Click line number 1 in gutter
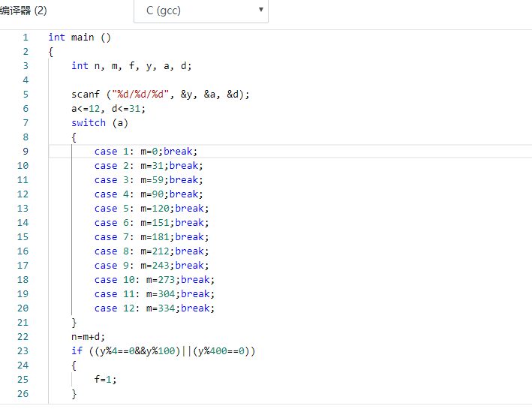 [x=26, y=38]
